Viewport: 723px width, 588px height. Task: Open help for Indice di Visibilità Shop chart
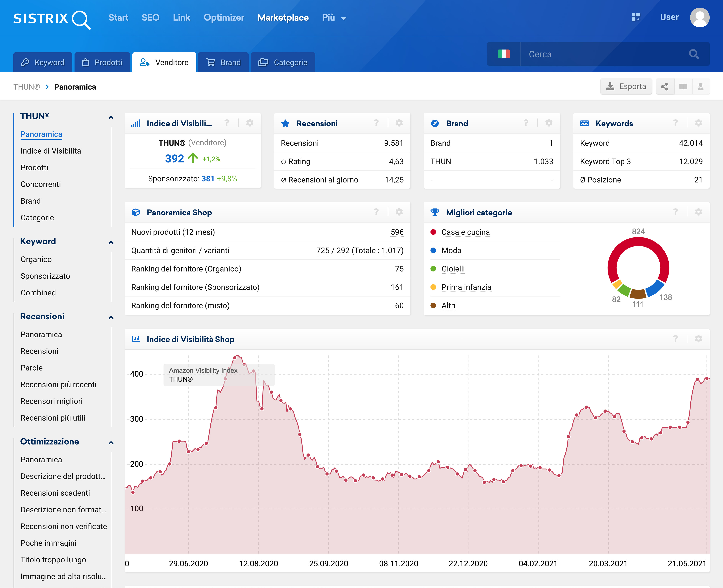[x=676, y=339]
